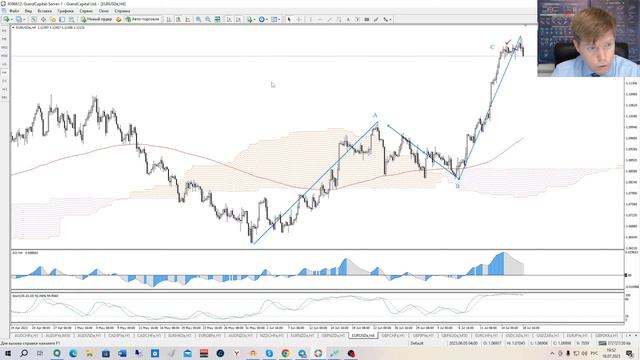The image size is (640, 360).
Task: Open the Файл menu
Action: pos(14,11)
